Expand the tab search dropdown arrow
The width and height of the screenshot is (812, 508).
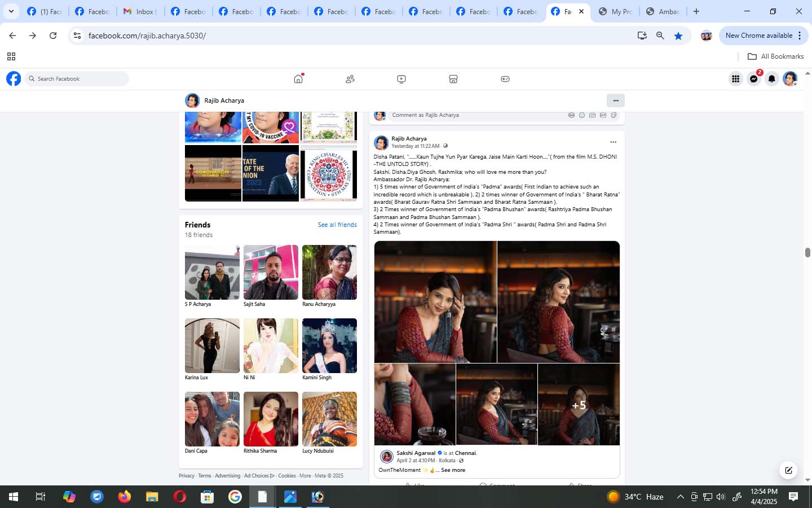point(11,11)
